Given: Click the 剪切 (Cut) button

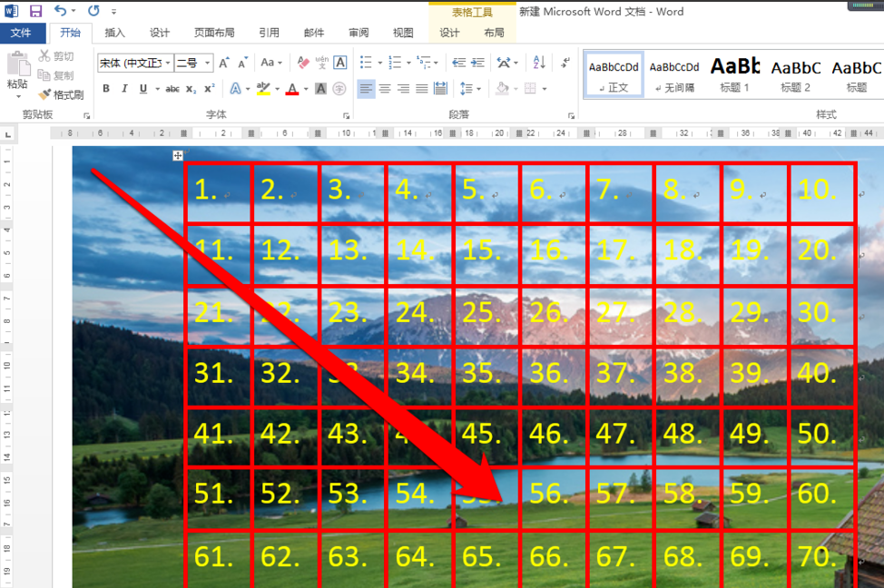Looking at the screenshot, I should 56,56.
